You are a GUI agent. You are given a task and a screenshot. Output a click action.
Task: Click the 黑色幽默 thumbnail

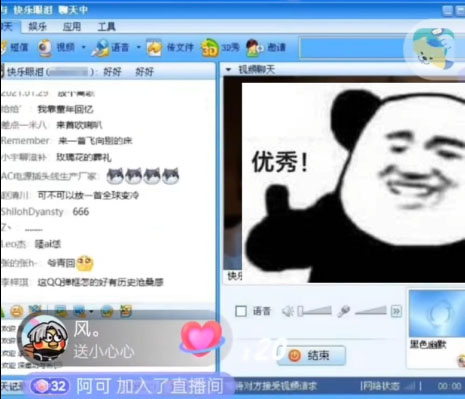point(437,314)
